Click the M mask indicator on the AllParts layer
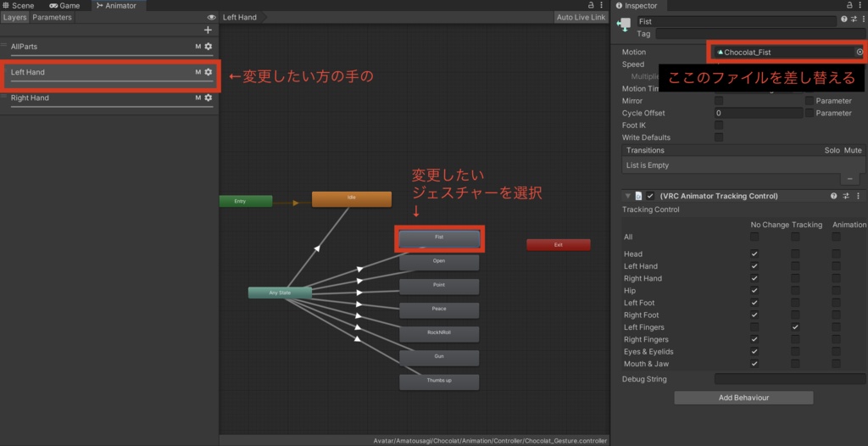 coord(198,47)
